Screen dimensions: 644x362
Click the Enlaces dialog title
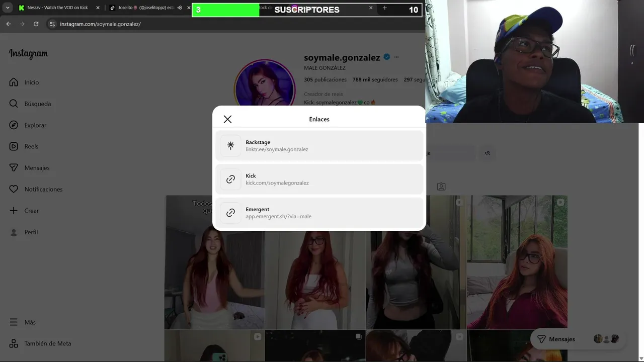pos(319,119)
